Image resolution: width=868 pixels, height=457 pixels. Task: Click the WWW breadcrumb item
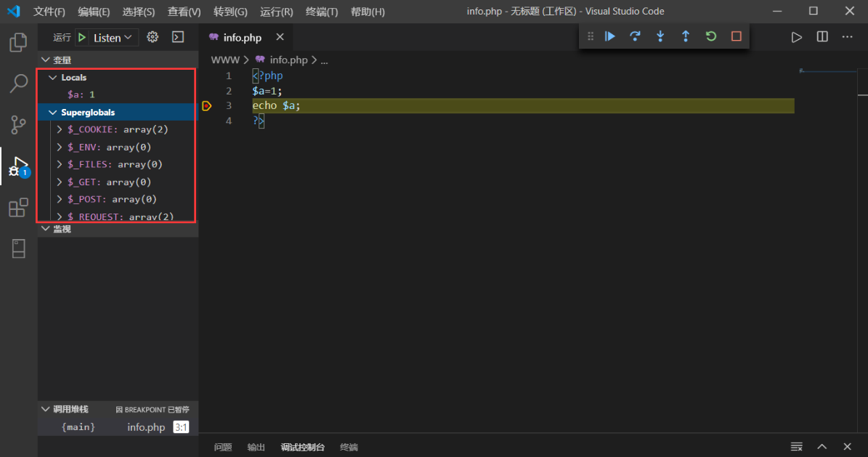225,60
